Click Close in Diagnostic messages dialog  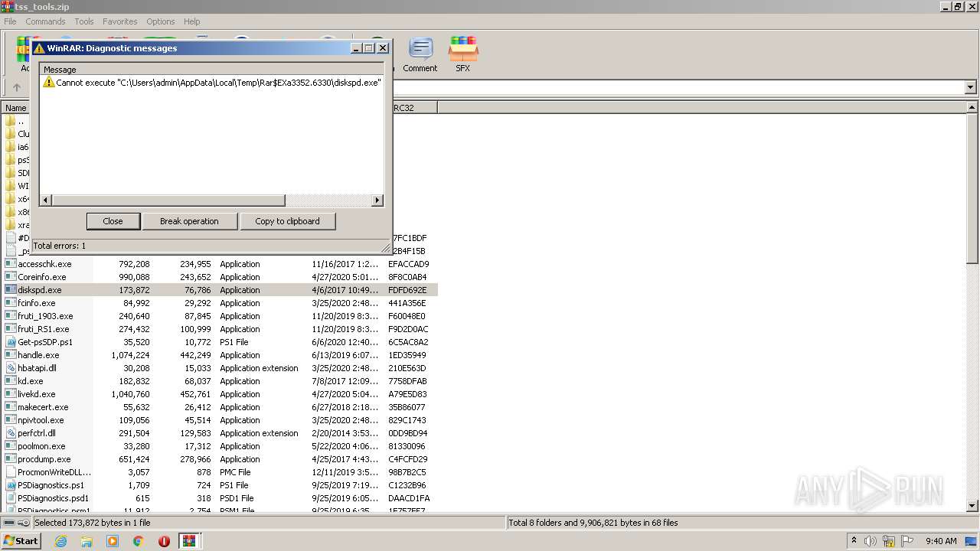[x=113, y=221]
